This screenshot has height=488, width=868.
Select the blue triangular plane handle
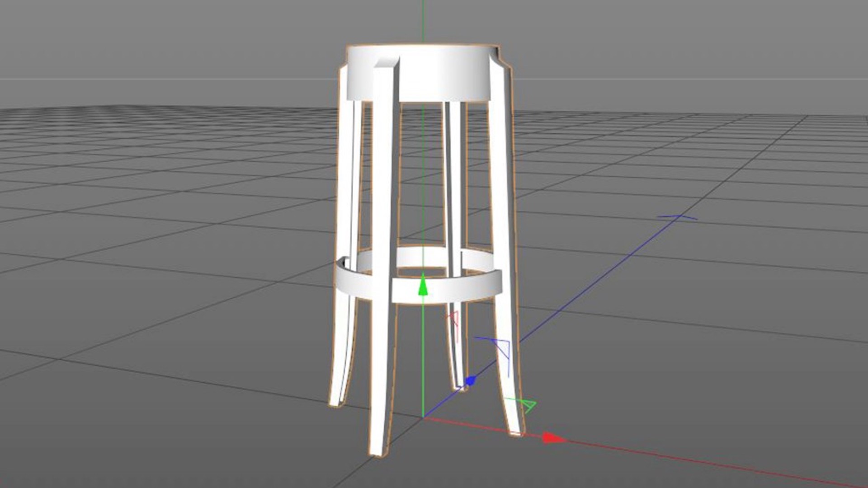503,350
